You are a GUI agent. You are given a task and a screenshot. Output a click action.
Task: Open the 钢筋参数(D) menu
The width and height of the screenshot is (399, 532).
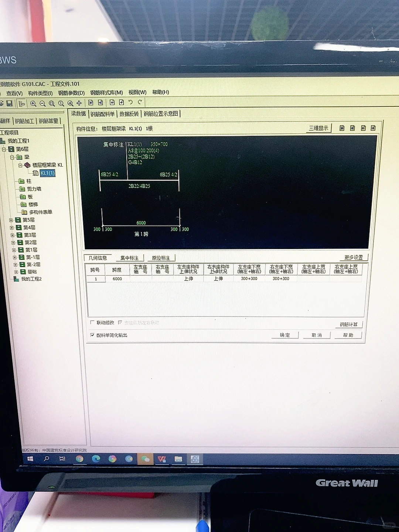point(71,93)
